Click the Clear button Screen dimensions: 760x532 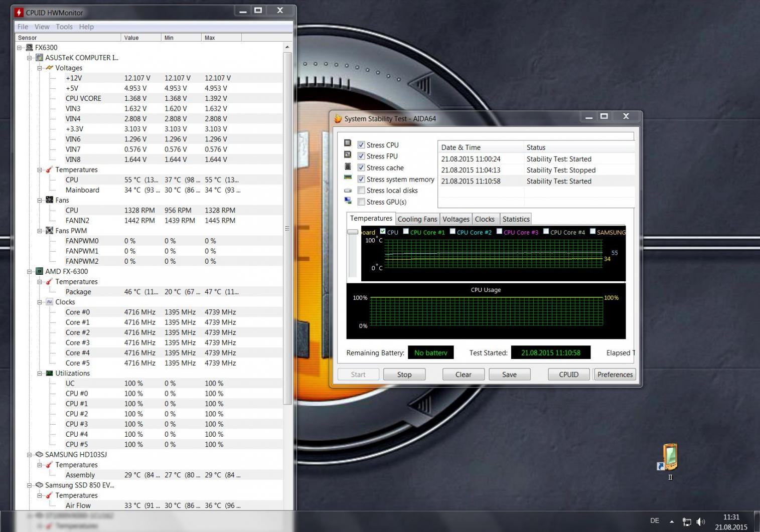tap(464, 375)
